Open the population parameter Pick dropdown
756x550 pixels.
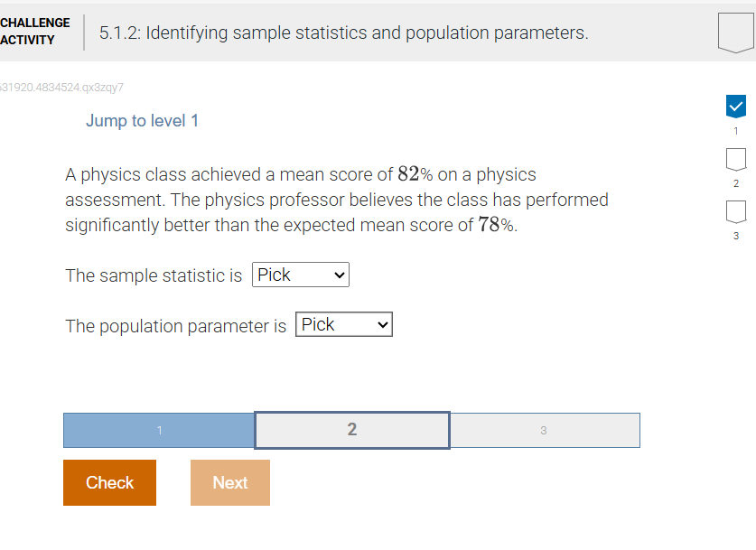click(343, 323)
